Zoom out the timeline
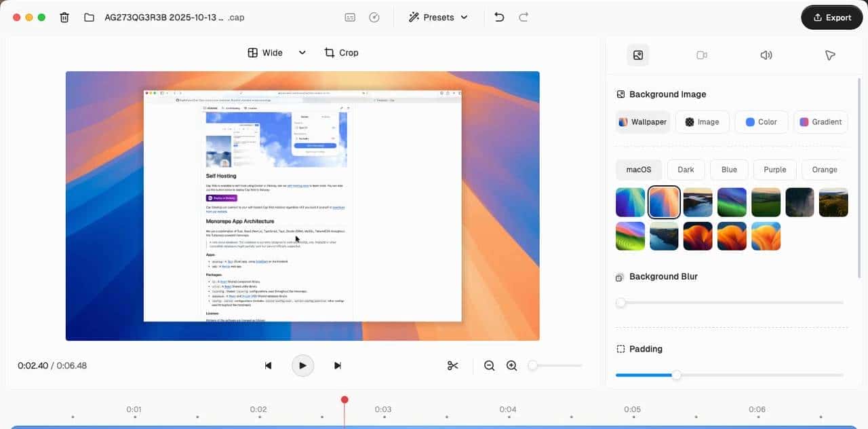868x429 pixels. pos(489,366)
